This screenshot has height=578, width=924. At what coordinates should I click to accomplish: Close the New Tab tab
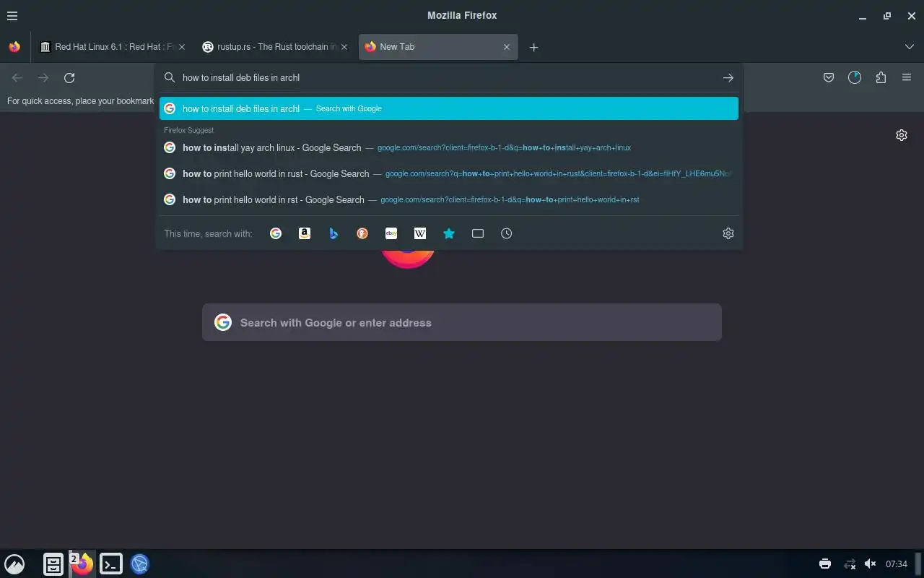click(x=507, y=47)
